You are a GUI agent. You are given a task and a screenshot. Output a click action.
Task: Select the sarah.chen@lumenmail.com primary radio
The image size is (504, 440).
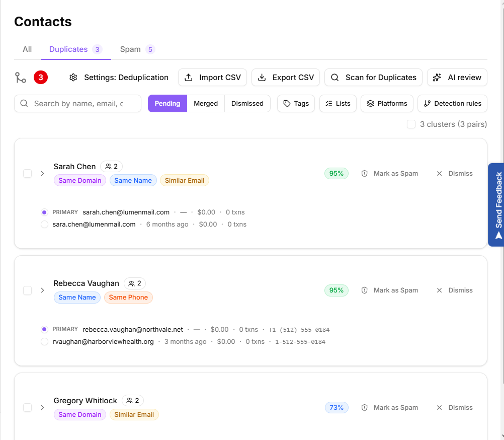(44, 212)
